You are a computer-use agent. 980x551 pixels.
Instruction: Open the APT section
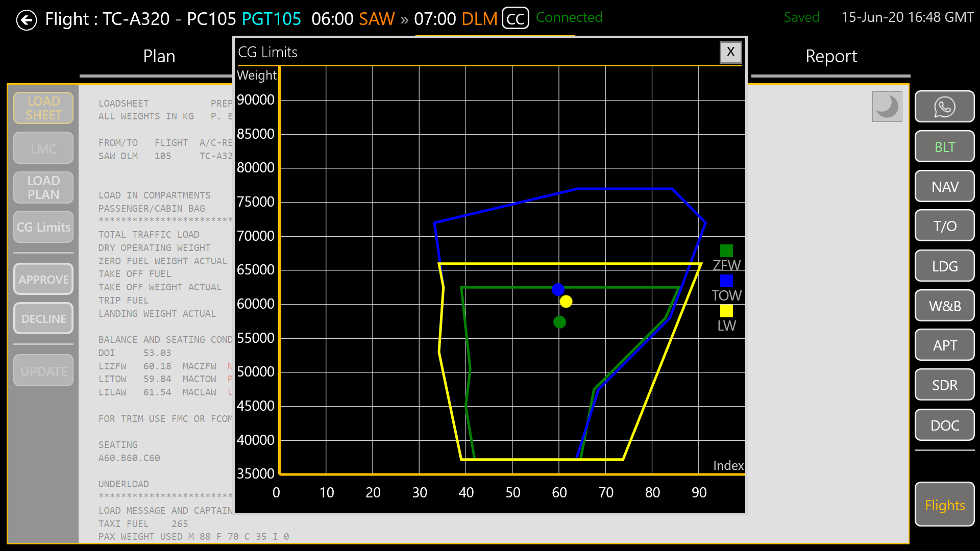944,345
